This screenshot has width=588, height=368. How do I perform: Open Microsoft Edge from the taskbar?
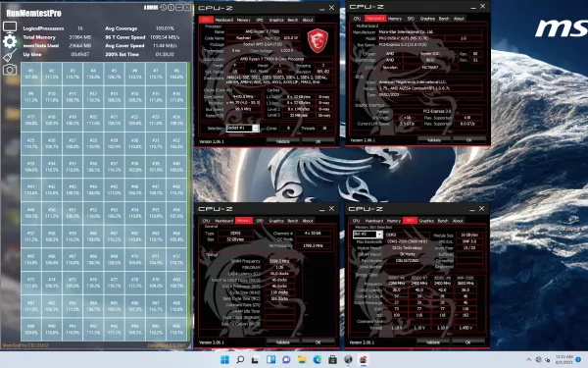(318, 360)
